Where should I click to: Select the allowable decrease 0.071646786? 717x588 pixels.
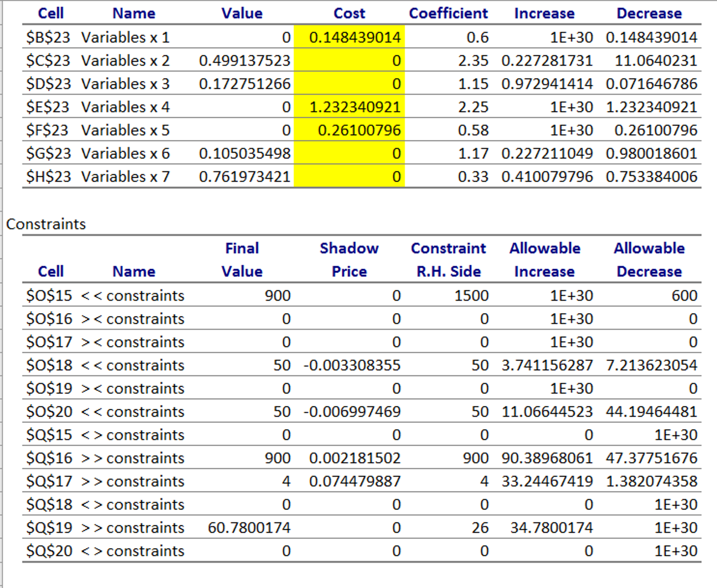point(651,84)
